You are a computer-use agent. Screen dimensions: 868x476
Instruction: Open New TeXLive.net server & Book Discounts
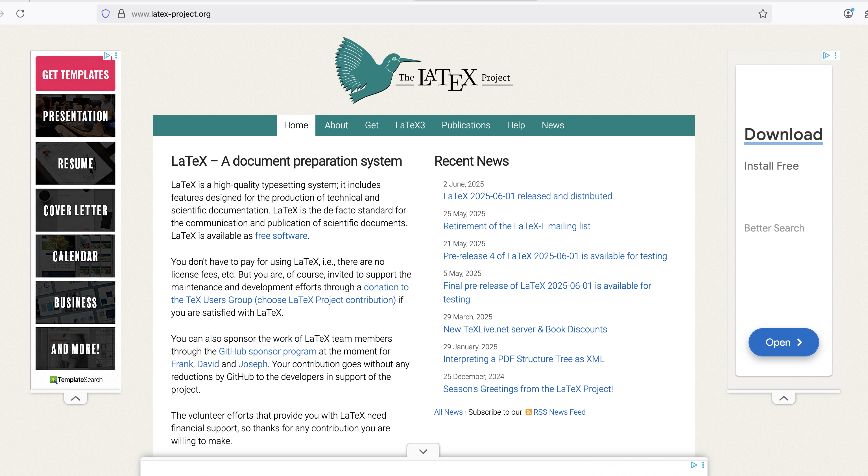tap(525, 329)
